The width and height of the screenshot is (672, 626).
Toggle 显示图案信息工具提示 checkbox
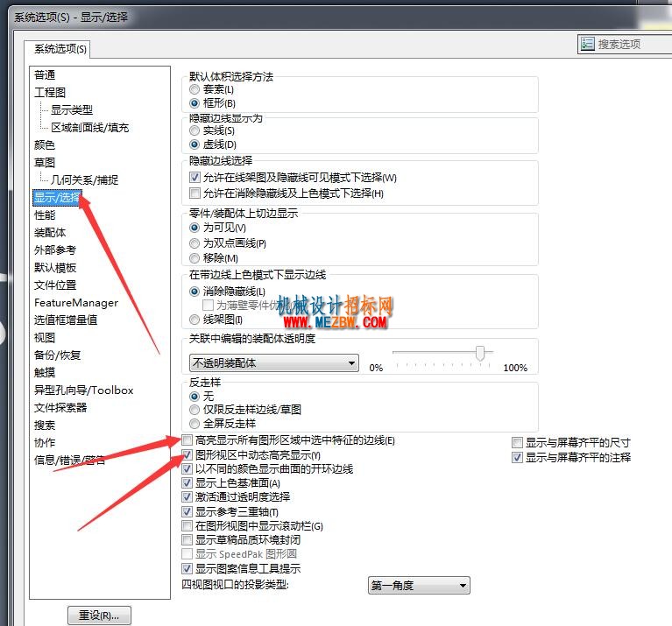(187, 568)
